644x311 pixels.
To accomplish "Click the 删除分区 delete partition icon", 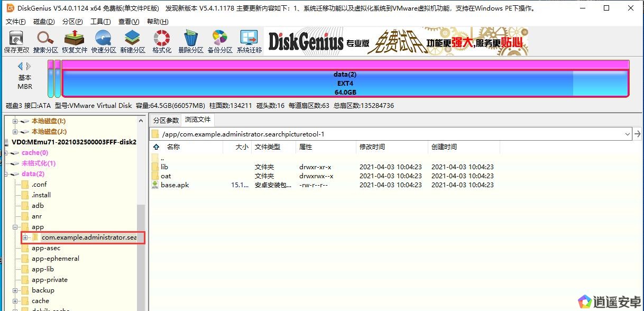I will (x=191, y=42).
